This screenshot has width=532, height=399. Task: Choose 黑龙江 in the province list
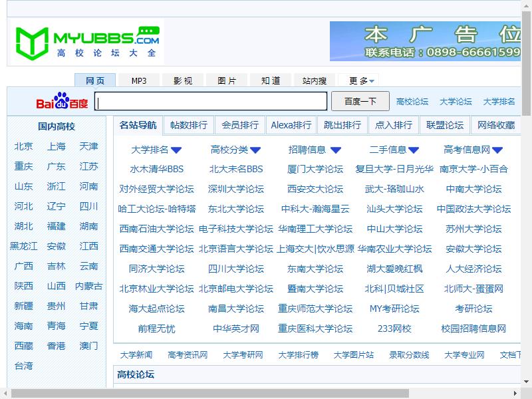click(x=23, y=246)
